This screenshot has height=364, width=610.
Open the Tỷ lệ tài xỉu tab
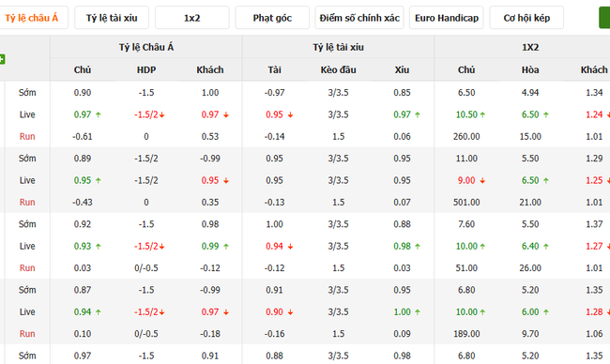[112, 18]
